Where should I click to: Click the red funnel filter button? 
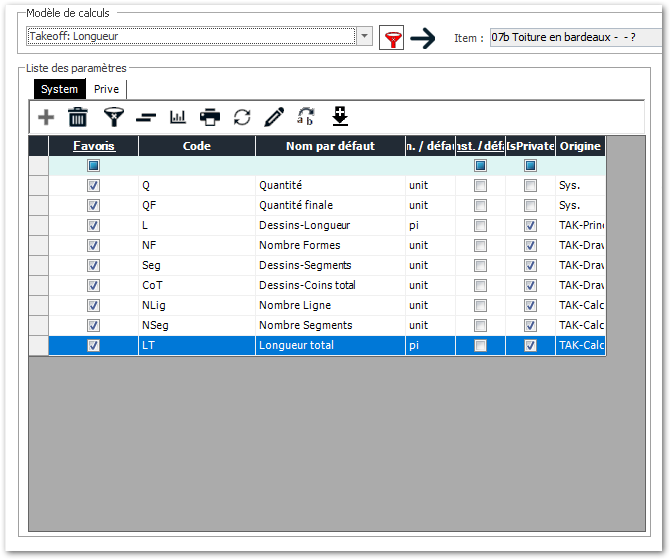click(x=393, y=38)
